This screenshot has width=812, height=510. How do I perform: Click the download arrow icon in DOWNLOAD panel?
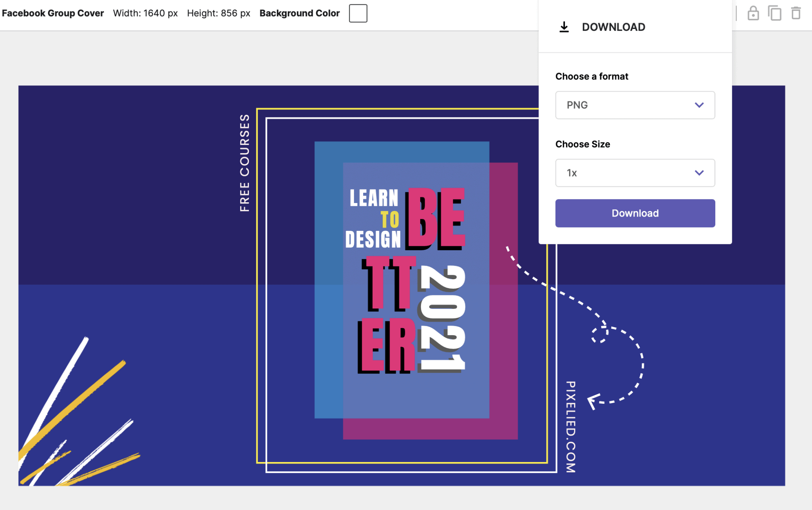pos(564,27)
